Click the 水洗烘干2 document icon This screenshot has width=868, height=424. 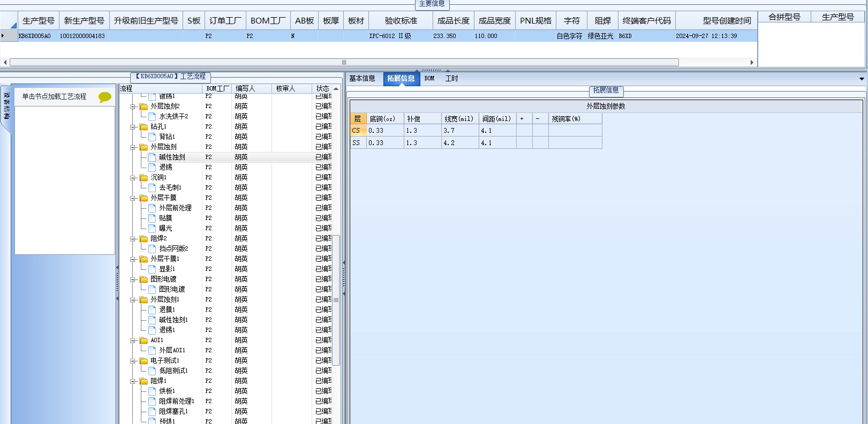(152, 116)
